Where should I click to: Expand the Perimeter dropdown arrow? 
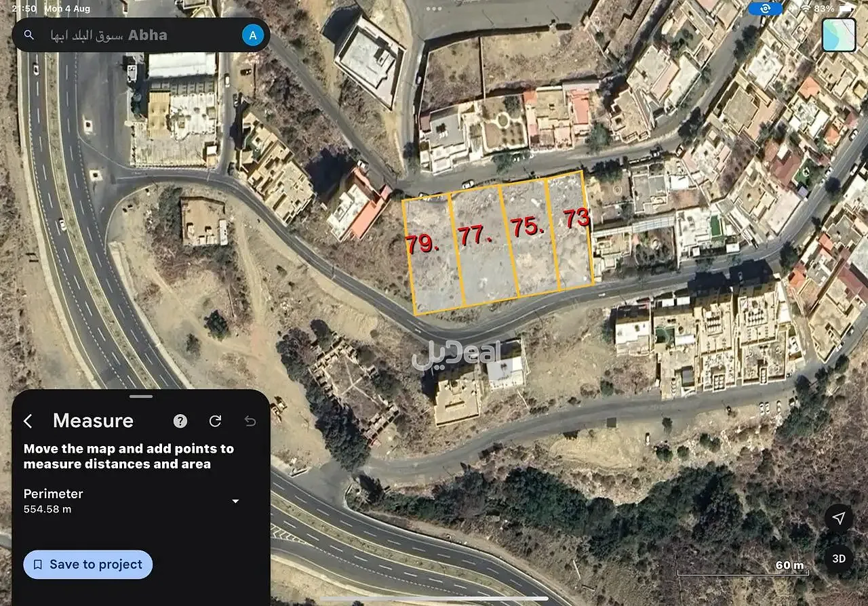235,501
